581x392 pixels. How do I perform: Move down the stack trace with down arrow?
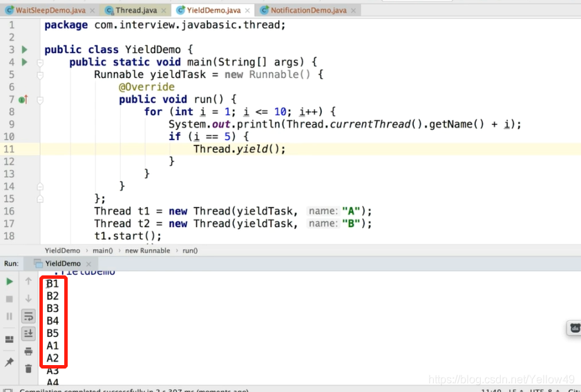(x=28, y=298)
